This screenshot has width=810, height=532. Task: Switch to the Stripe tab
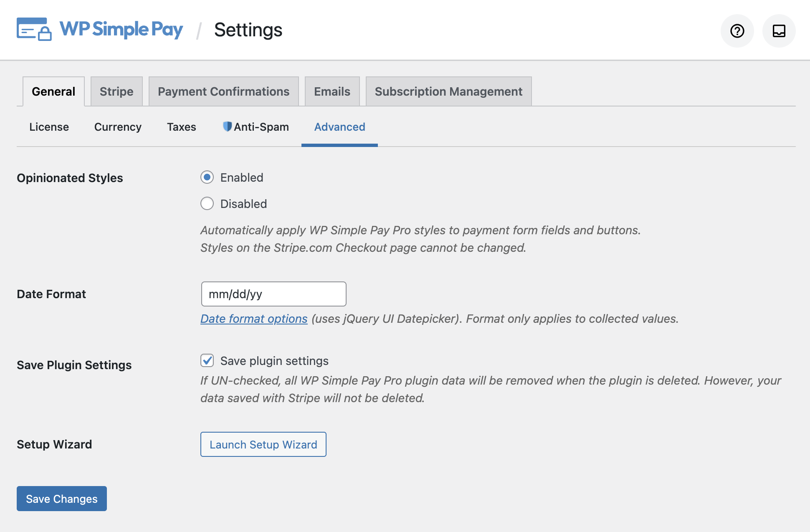116,91
